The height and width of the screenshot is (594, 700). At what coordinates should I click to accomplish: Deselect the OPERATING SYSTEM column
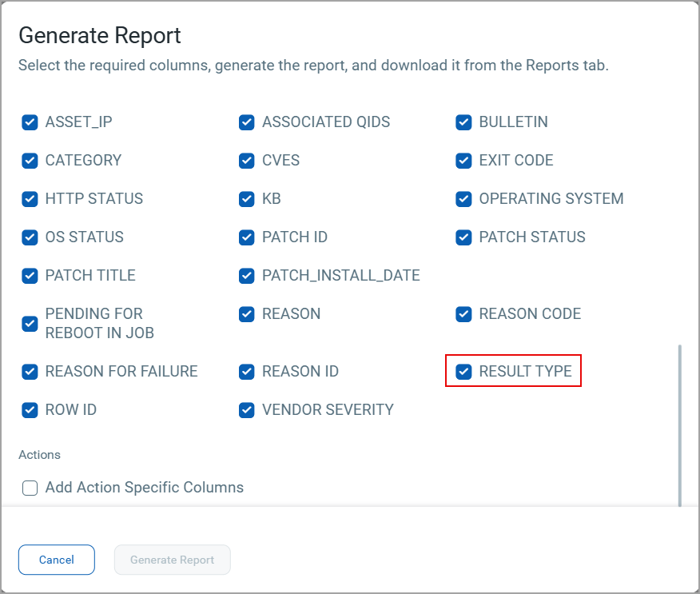[x=463, y=199]
